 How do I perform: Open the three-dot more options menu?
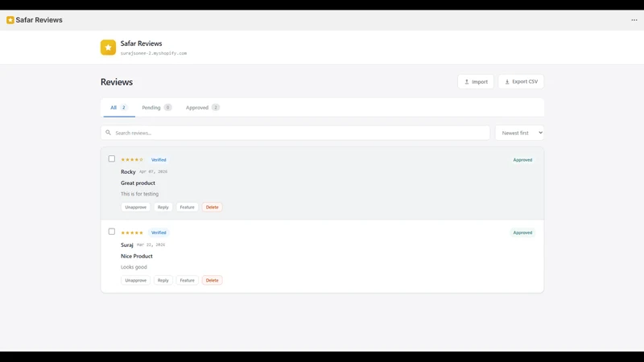(x=634, y=20)
